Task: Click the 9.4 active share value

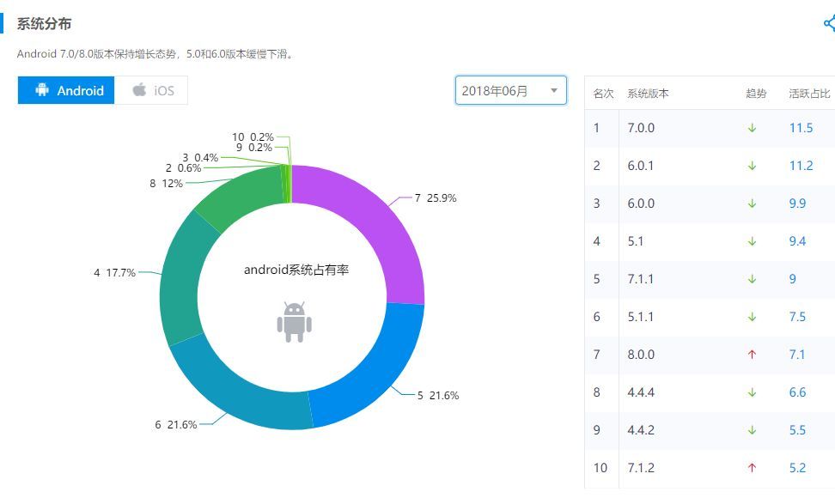Action: click(797, 241)
